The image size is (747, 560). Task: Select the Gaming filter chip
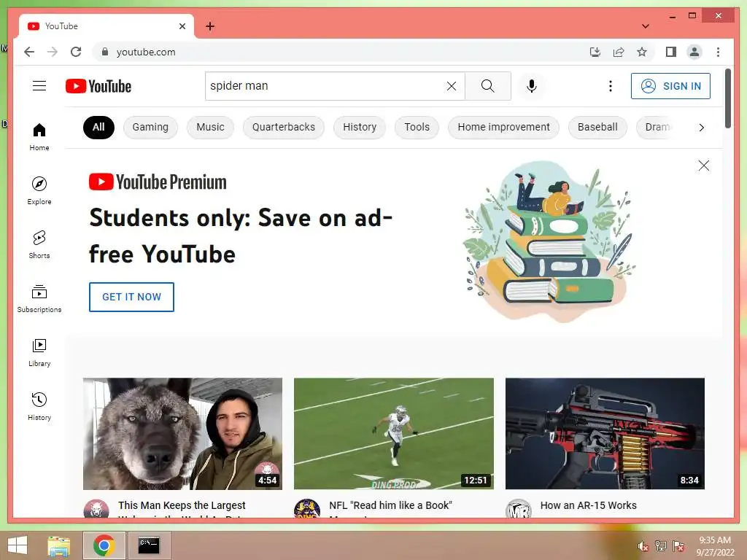[x=150, y=127]
